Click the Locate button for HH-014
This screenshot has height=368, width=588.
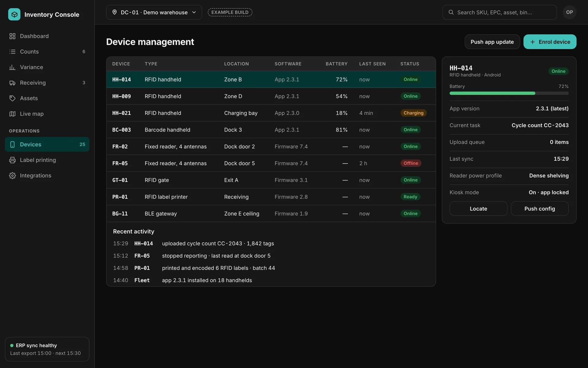(478, 209)
